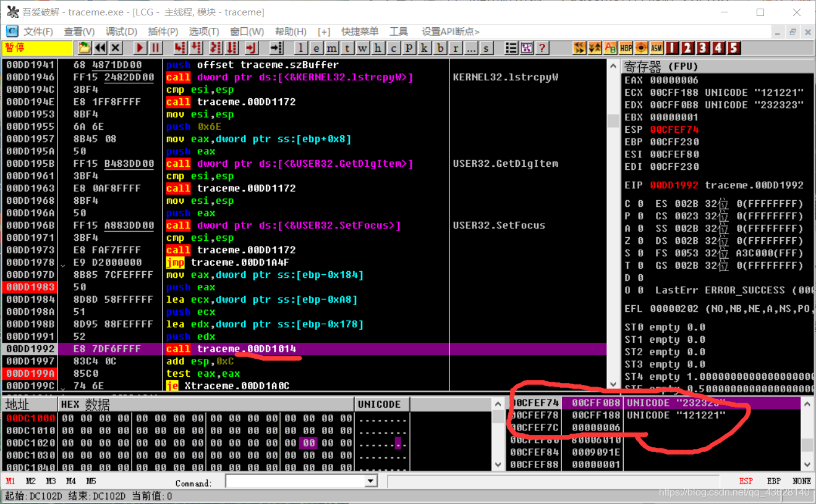Click the NONE stack button
The width and height of the screenshot is (816, 504).
coord(802,481)
